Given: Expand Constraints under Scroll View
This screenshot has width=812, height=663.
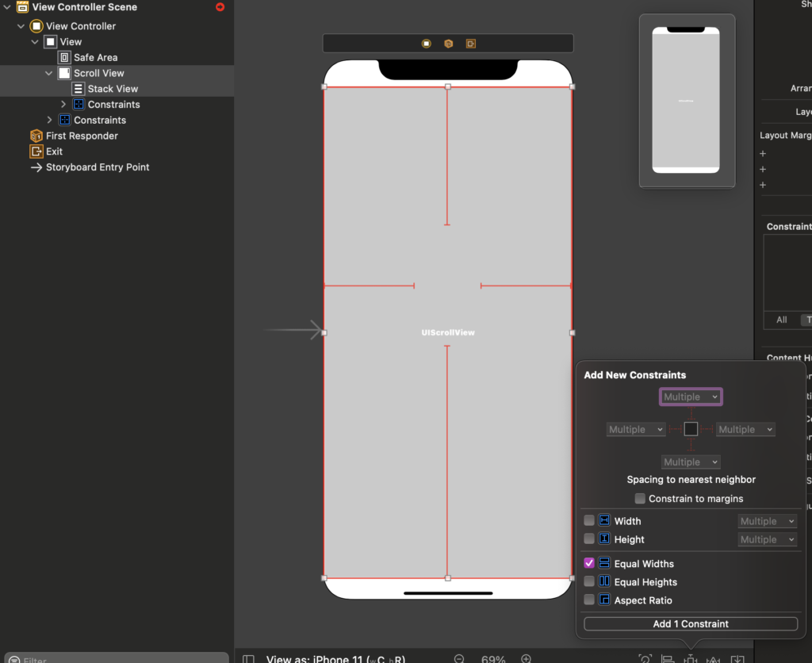Looking at the screenshot, I should click(x=63, y=104).
